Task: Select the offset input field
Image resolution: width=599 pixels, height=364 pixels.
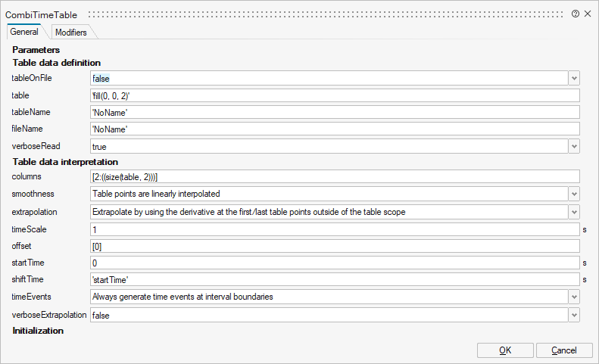Action: 335,246
